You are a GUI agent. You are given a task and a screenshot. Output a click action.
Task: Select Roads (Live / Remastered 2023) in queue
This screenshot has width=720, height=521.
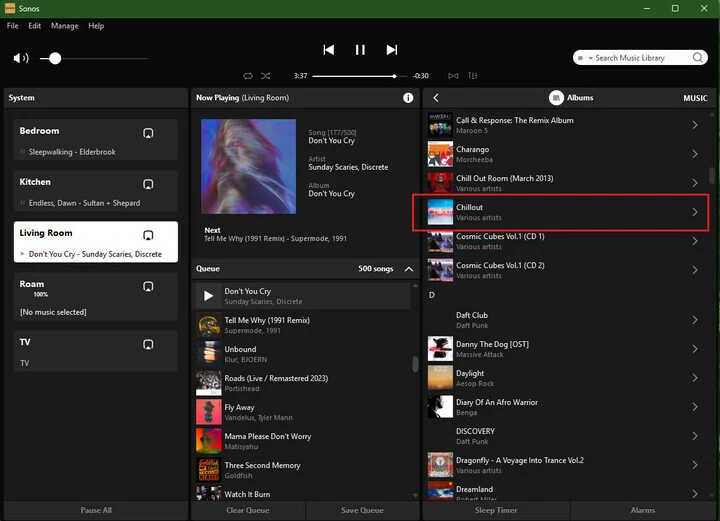point(304,383)
